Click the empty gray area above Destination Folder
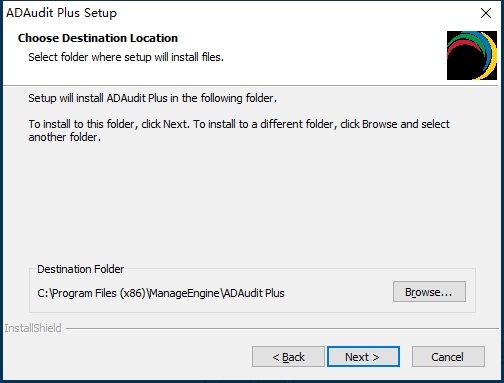504x383 pixels. (x=252, y=203)
